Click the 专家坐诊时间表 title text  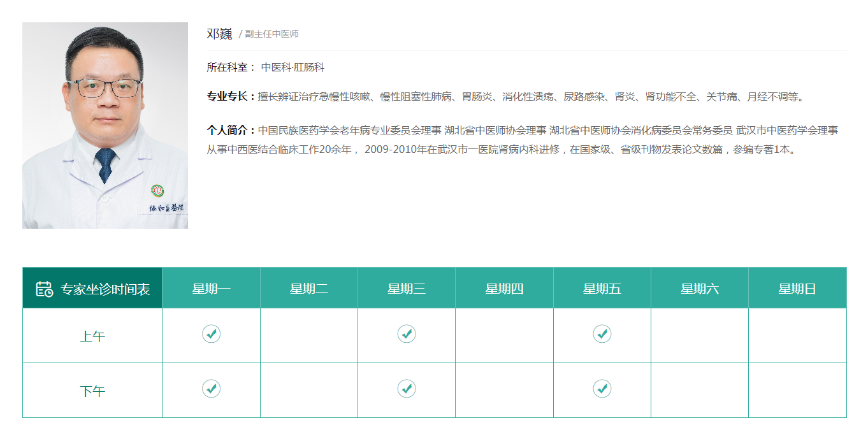click(x=105, y=289)
